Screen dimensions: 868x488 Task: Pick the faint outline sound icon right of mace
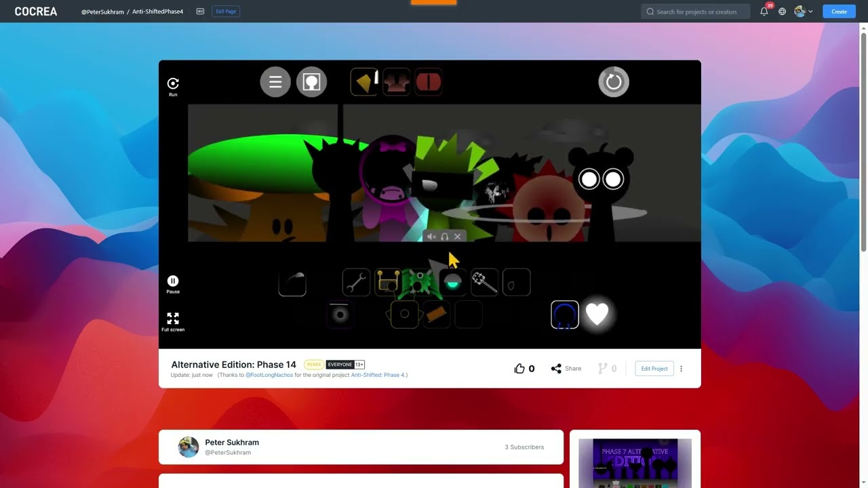(517, 283)
